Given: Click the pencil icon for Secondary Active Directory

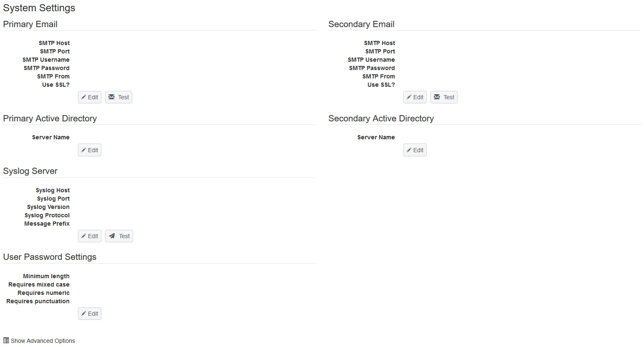Looking at the screenshot, I should click(409, 150).
